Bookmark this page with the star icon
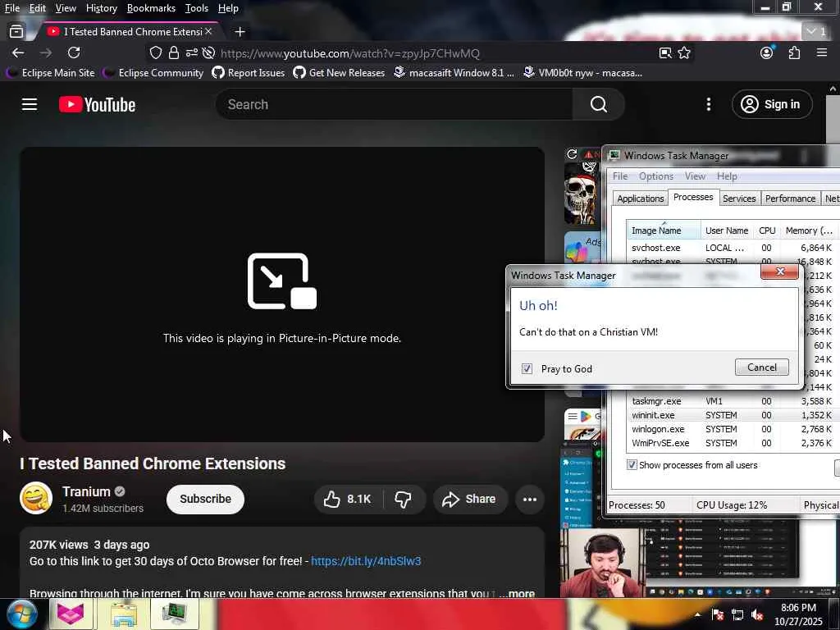 (x=684, y=53)
